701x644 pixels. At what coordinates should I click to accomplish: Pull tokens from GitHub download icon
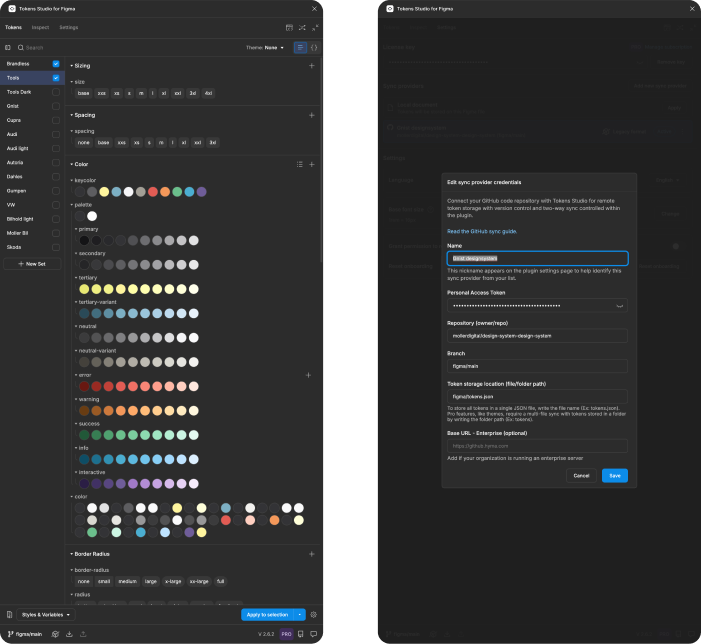69,634
